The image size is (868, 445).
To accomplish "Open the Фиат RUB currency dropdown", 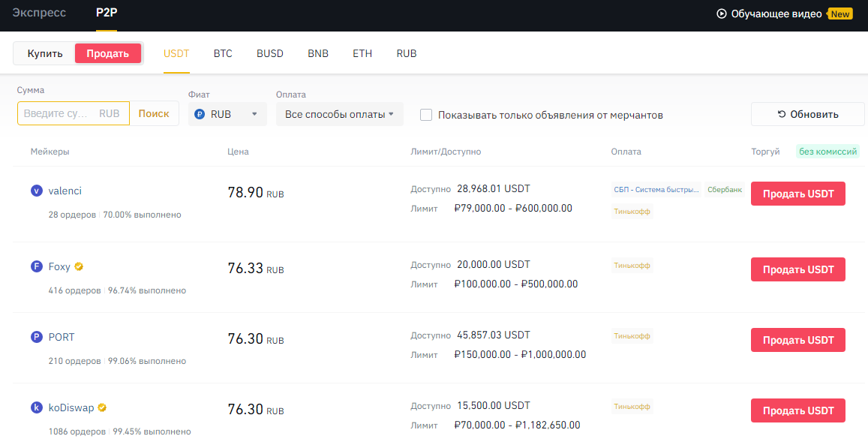I will click(x=228, y=114).
